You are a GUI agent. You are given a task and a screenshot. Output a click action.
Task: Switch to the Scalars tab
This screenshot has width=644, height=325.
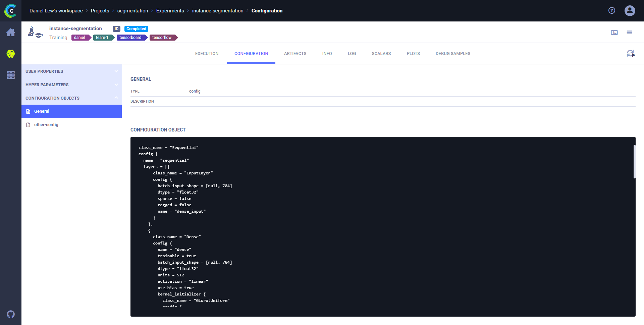pyautogui.click(x=381, y=53)
